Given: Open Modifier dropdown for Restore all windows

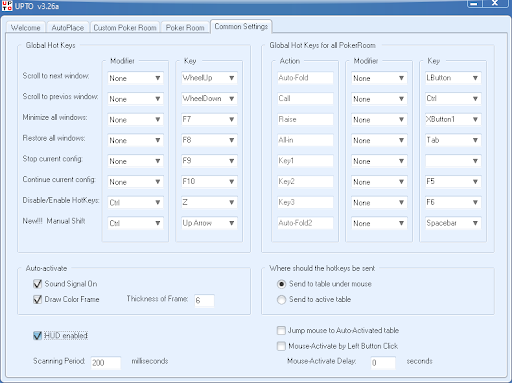Looking at the screenshot, I should (135, 140).
